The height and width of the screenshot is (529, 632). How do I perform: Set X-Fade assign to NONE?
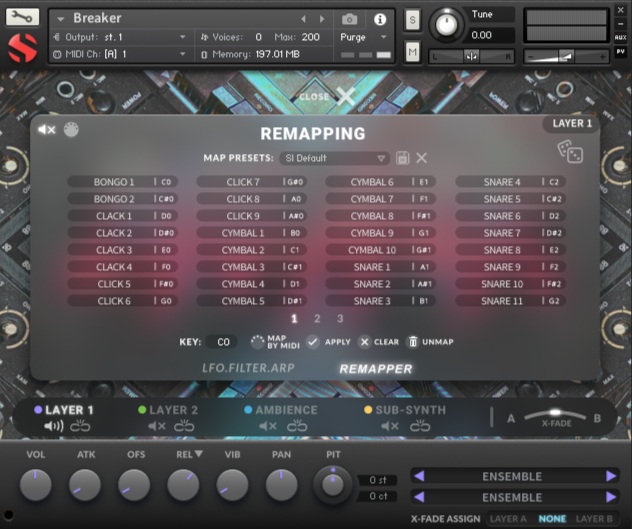tap(552, 519)
